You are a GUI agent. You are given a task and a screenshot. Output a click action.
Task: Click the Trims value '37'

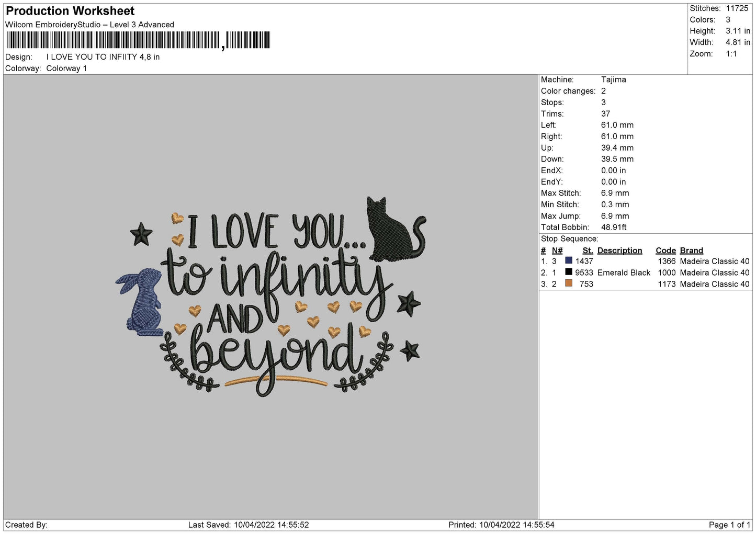pyautogui.click(x=606, y=113)
